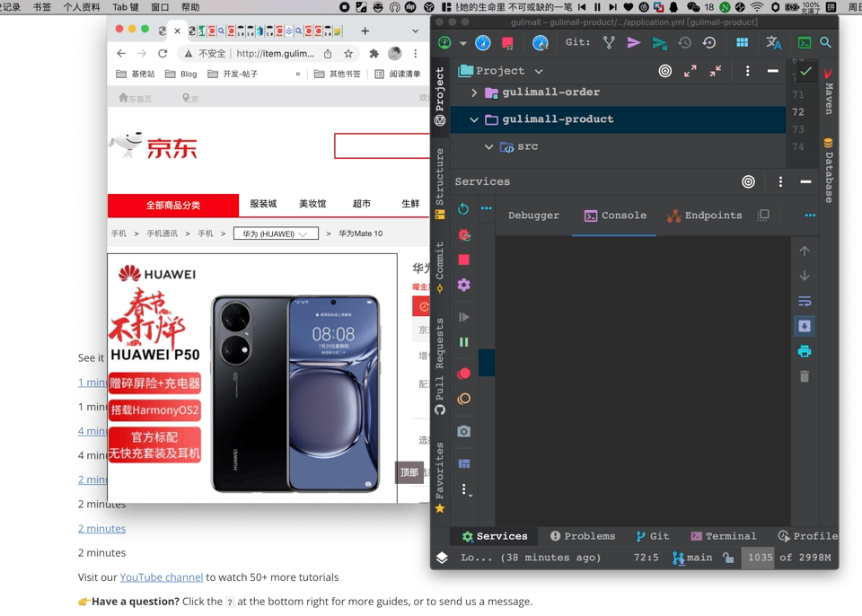Click the down arrow beside console
Viewport: 862px width, 616px height.
tap(805, 276)
